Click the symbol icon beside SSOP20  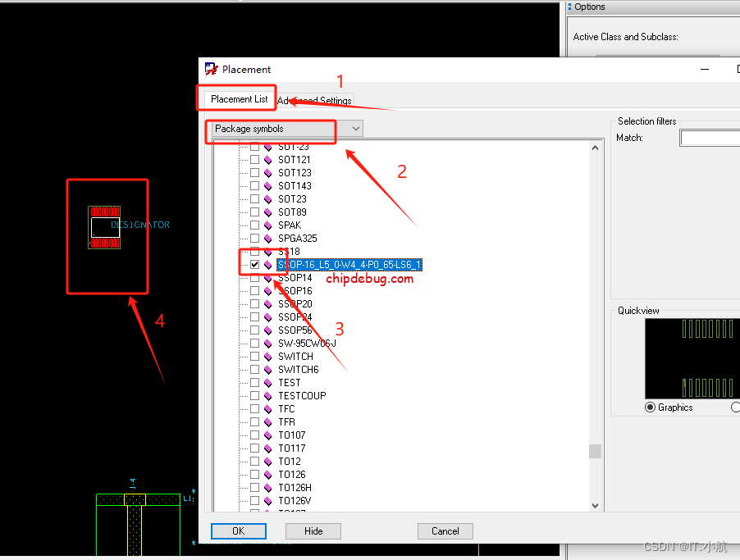pos(268,304)
